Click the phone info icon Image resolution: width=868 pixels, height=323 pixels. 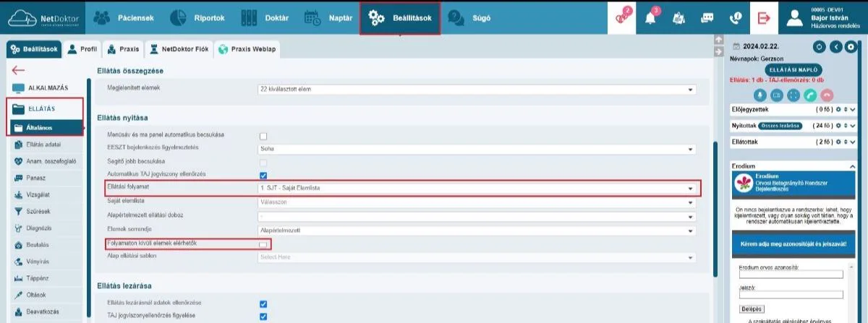coord(736,18)
